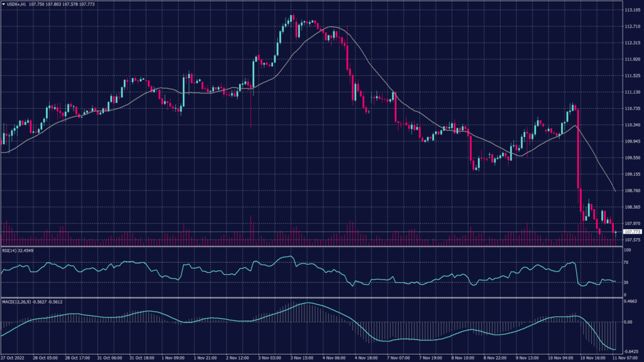Click the 3 Nov 15:00 time label

pos(302,358)
